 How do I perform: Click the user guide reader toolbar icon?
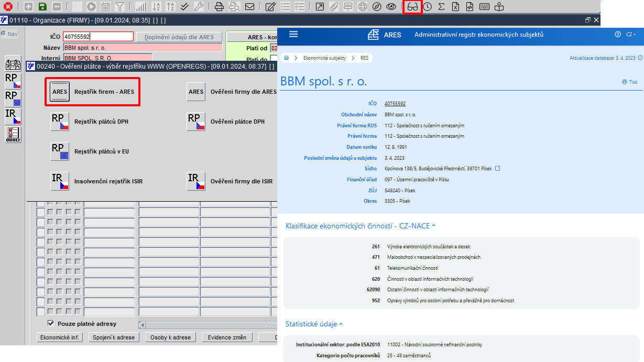point(499,7)
